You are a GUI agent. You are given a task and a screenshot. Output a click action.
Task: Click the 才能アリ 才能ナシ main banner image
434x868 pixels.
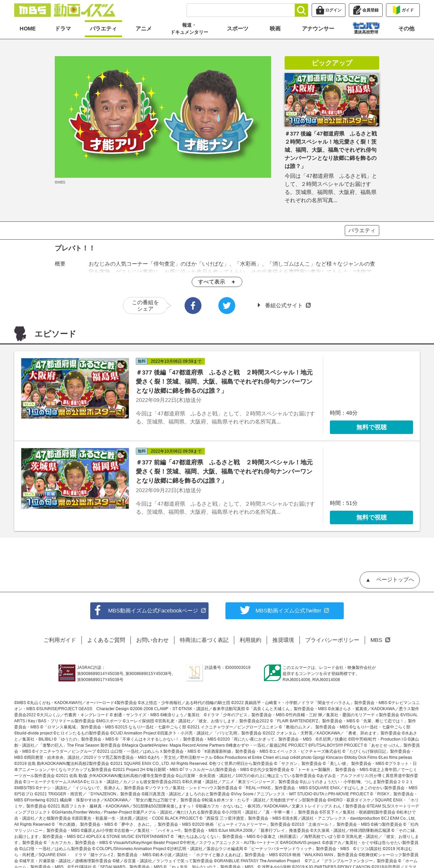163,117
